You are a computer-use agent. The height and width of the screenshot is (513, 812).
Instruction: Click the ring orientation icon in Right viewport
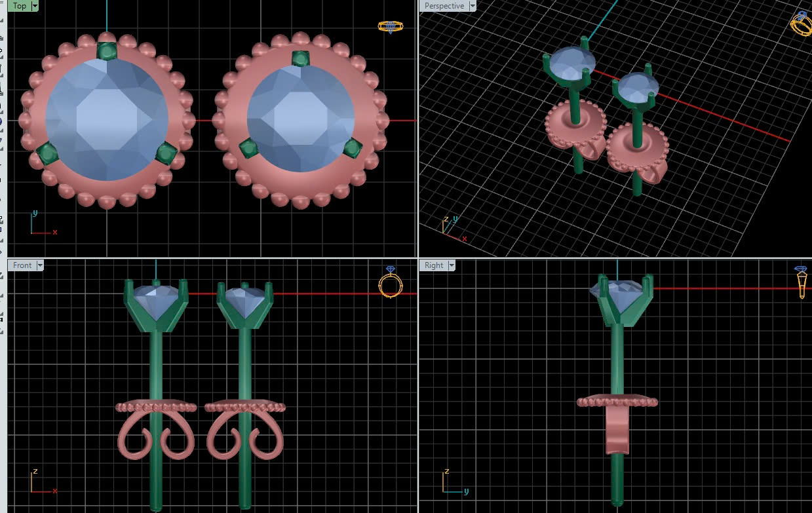point(801,282)
